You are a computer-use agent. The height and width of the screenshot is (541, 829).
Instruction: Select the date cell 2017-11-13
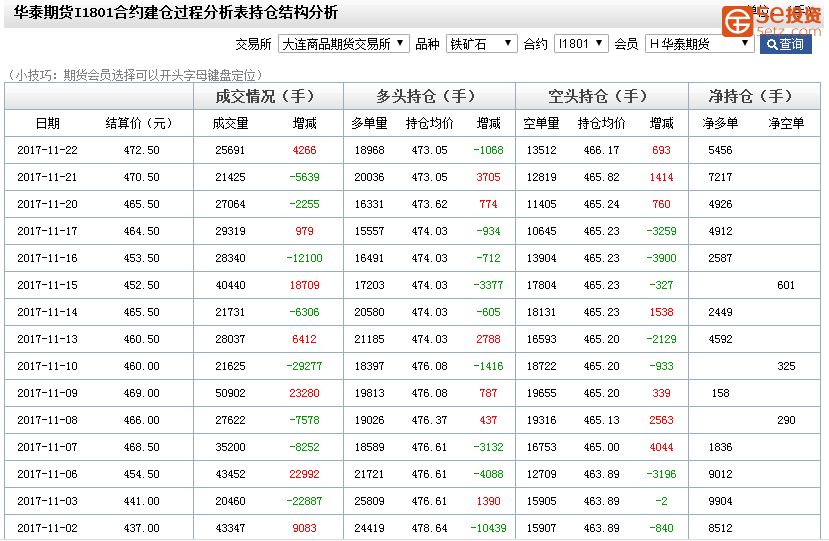[x=47, y=339]
